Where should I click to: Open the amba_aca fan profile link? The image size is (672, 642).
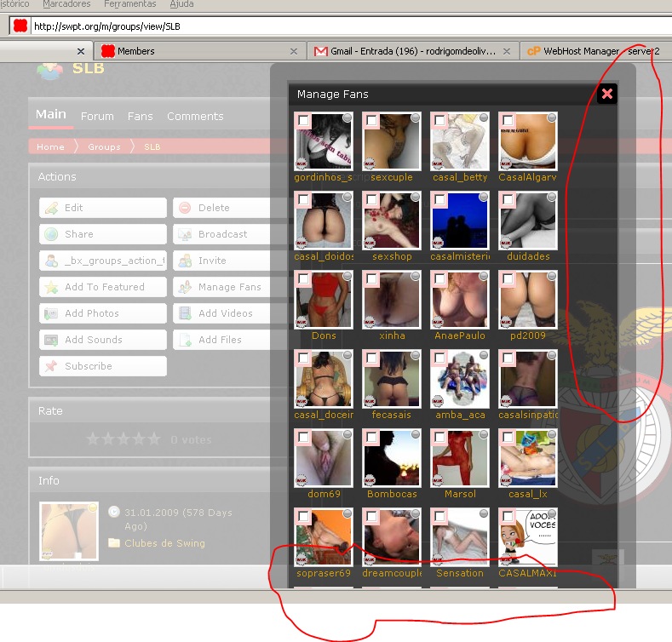pyautogui.click(x=460, y=415)
